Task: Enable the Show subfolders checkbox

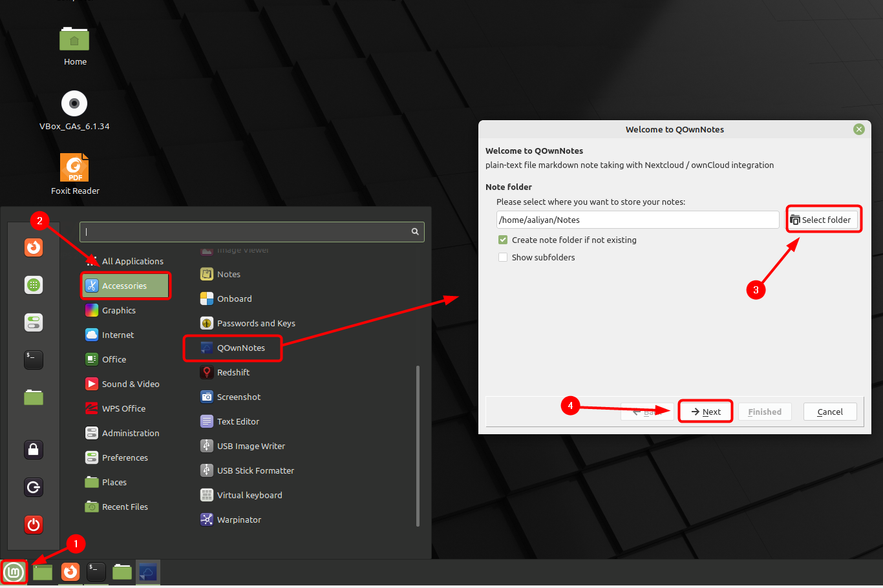Action: click(503, 257)
